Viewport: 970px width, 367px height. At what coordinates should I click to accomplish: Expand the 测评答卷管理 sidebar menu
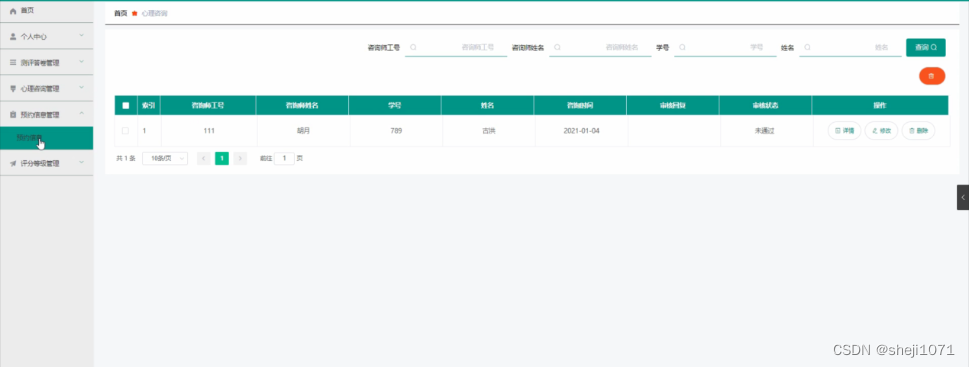click(x=46, y=63)
